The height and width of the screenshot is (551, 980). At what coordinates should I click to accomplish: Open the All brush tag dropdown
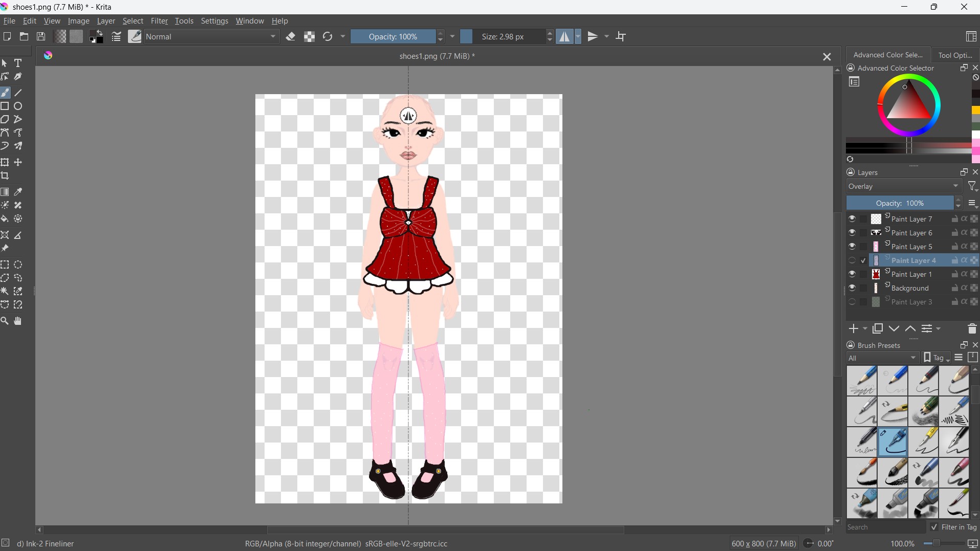tap(883, 358)
